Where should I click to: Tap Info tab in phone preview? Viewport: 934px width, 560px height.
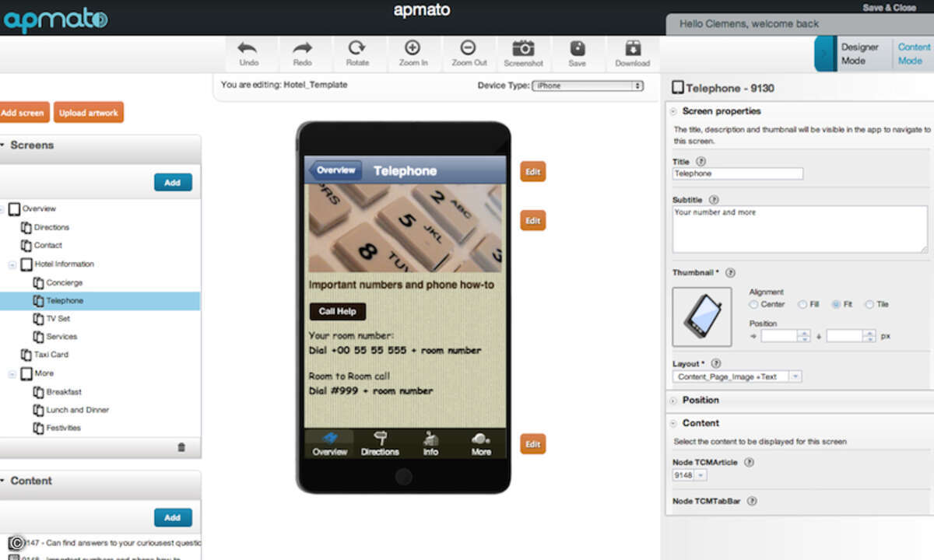tap(430, 443)
